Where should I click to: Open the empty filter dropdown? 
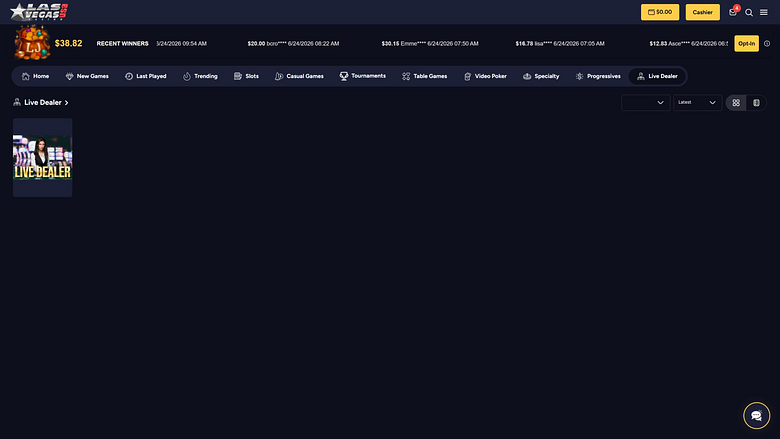[x=646, y=102]
